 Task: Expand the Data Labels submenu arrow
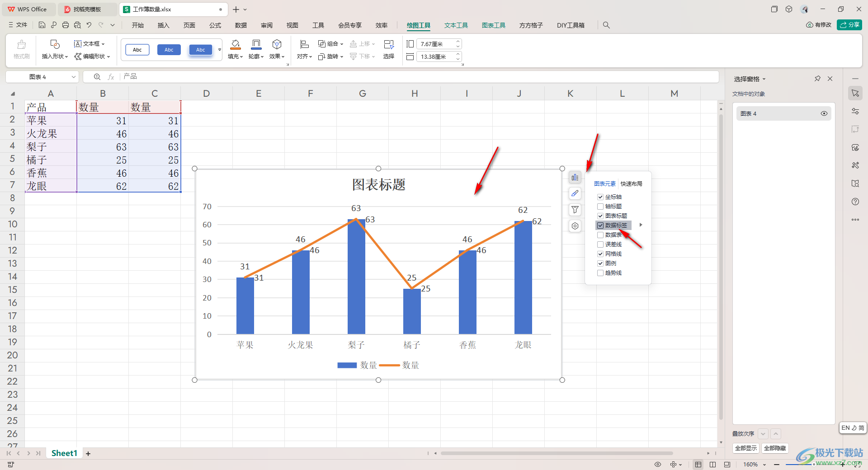click(641, 225)
